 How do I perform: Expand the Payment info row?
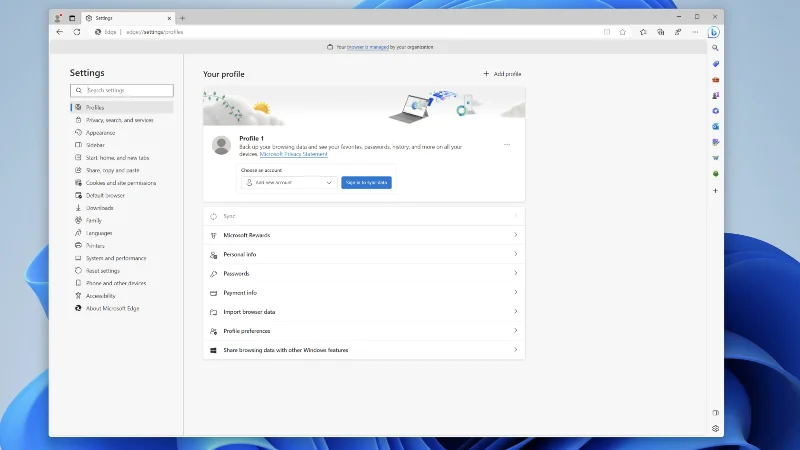(x=364, y=293)
